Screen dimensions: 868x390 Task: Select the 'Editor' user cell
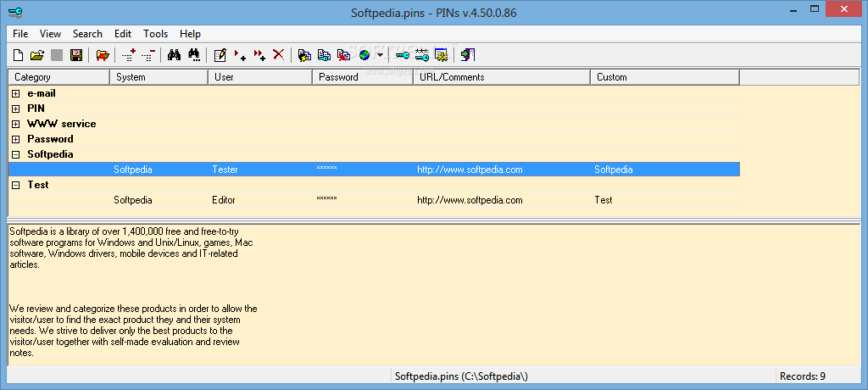(224, 200)
